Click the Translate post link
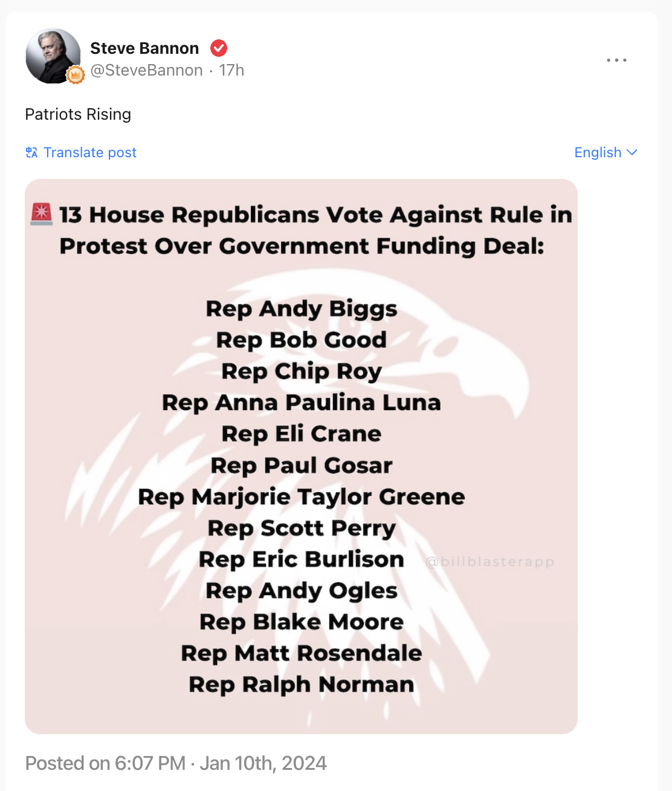Image resolution: width=672 pixels, height=791 pixels. point(90,152)
